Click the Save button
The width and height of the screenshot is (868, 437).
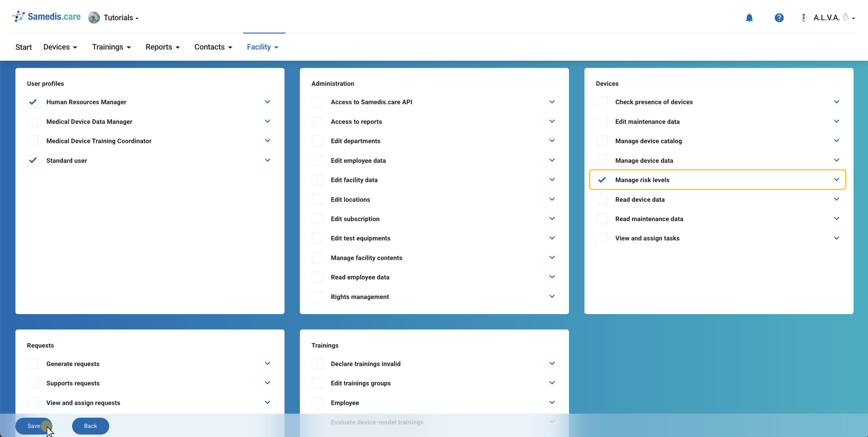(34, 426)
